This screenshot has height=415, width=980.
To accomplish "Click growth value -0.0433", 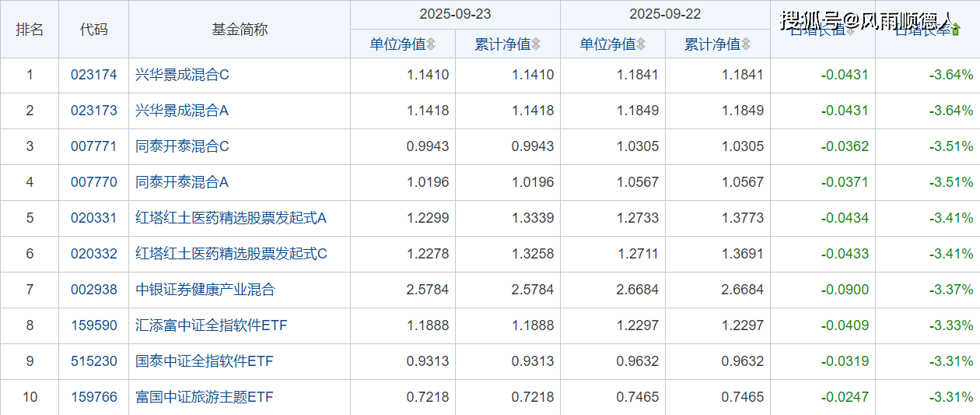I will click(845, 254).
